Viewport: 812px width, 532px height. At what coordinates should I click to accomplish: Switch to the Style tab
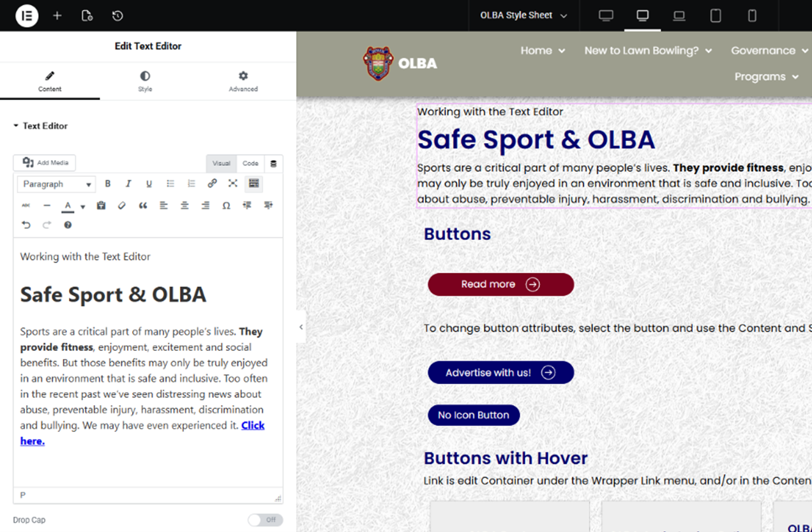(x=145, y=81)
